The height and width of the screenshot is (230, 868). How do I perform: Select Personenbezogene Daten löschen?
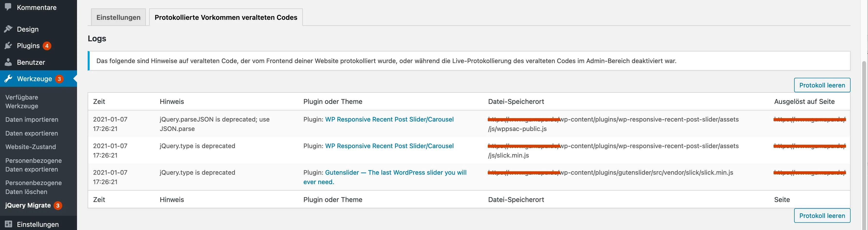tap(33, 187)
